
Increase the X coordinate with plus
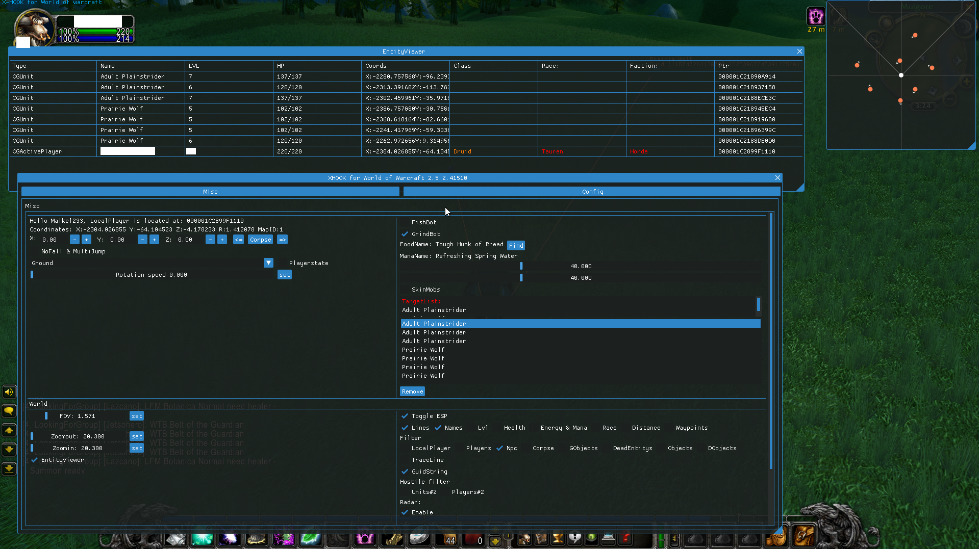(86, 240)
